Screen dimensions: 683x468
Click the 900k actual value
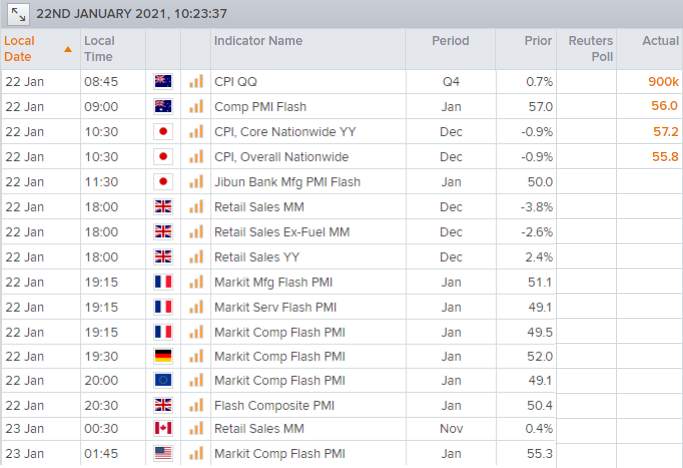(663, 81)
